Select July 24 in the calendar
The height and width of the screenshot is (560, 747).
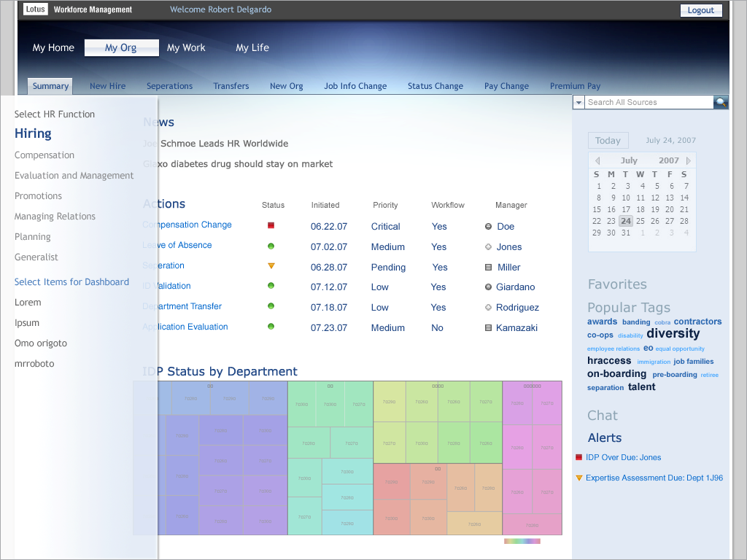pyautogui.click(x=626, y=221)
